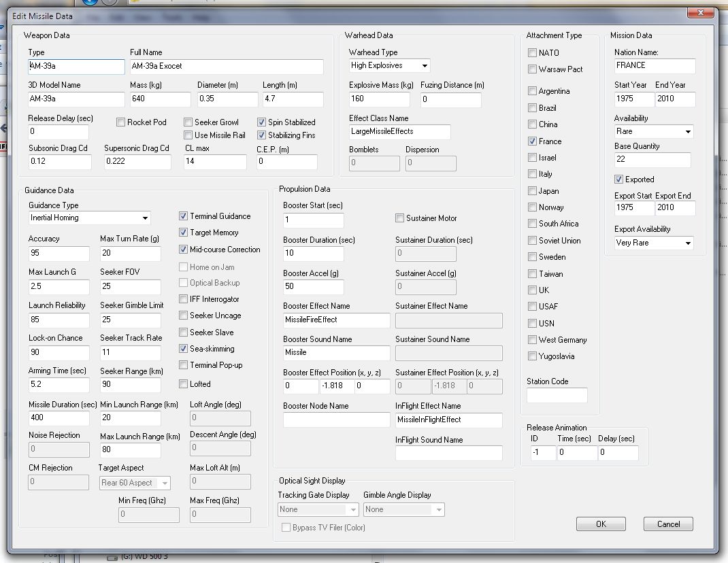Click the weapon Type field
This screenshot has width=728, height=563.
coord(76,67)
